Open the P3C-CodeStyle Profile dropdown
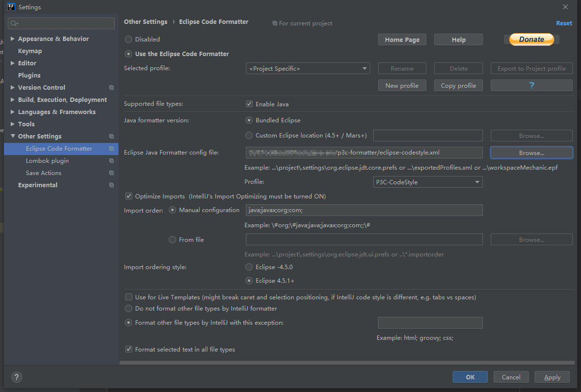This screenshot has width=581, height=392. click(x=428, y=182)
